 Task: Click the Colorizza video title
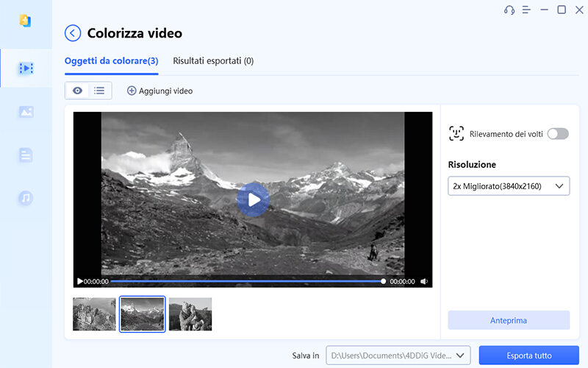point(135,33)
